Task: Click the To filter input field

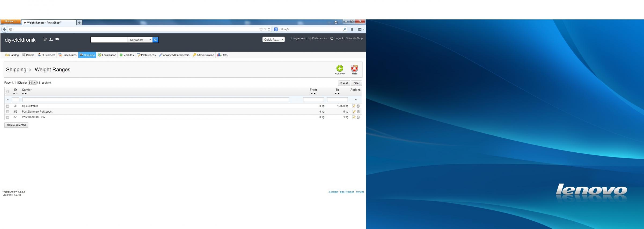Action: pos(337,100)
